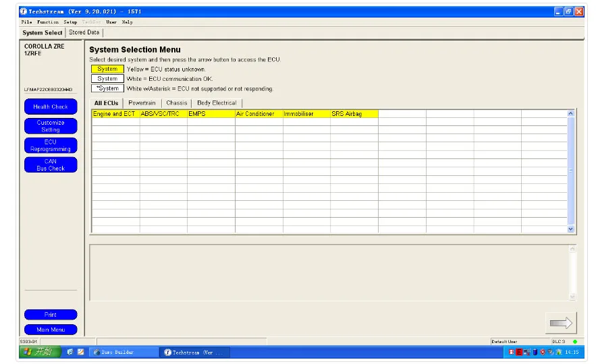596x364 pixels.
Task: Click the S303-01 status code
Action: point(28,342)
